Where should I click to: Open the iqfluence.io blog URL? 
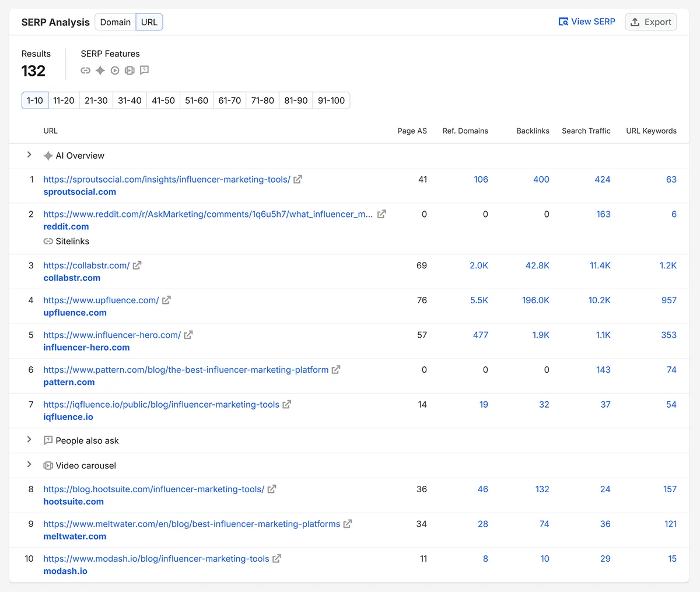coord(161,404)
